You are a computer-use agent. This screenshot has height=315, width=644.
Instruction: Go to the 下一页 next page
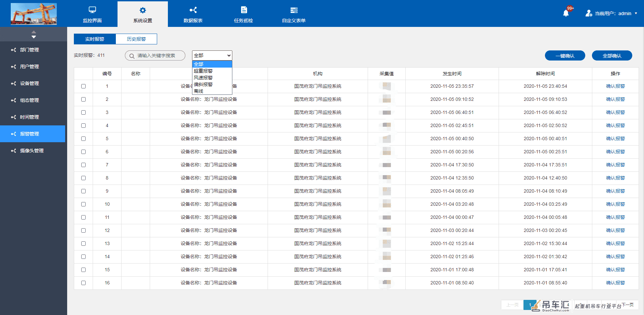tap(628, 305)
